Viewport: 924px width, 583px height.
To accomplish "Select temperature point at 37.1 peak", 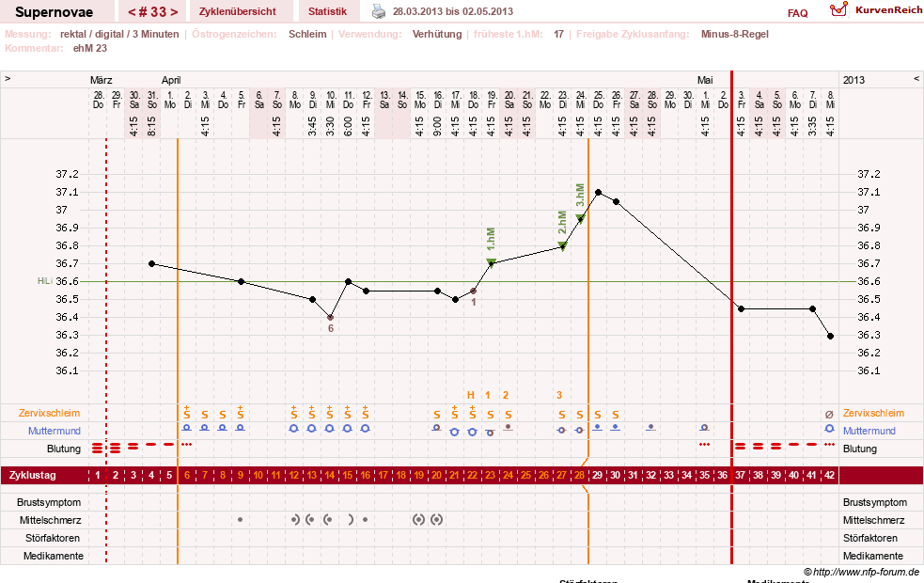I will (598, 192).
